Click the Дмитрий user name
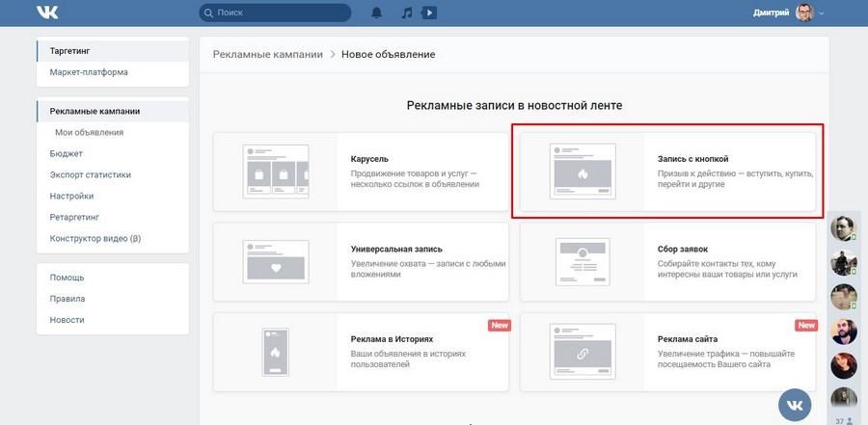868x425 pixels. (772, 13)
